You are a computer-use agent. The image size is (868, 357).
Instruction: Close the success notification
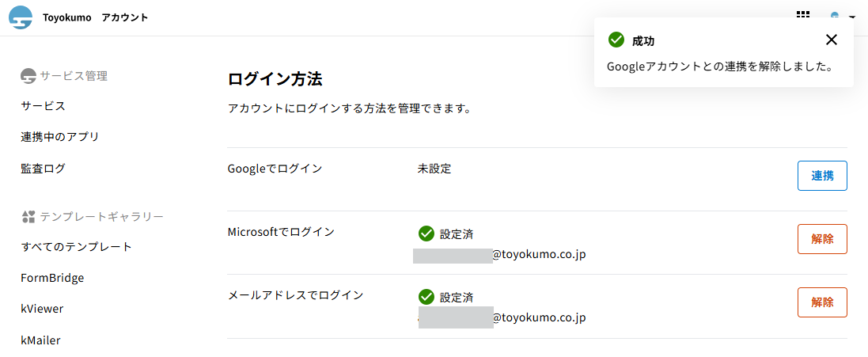[x=831, y=40]
